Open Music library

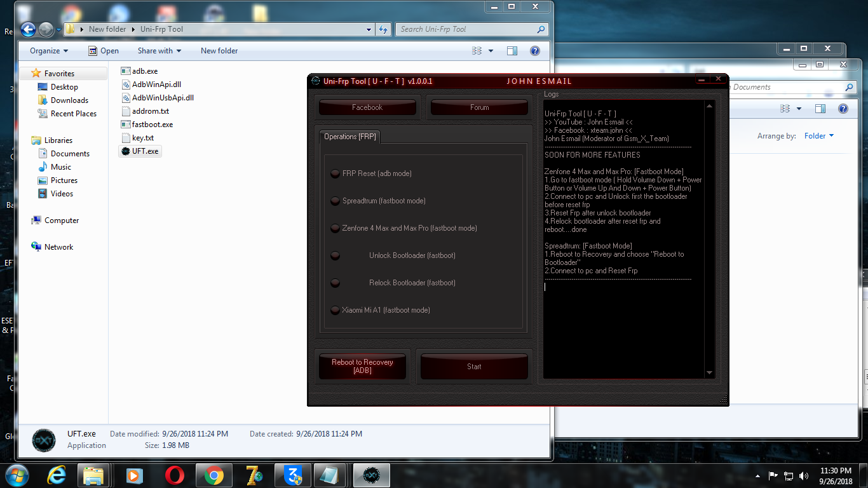61,167
